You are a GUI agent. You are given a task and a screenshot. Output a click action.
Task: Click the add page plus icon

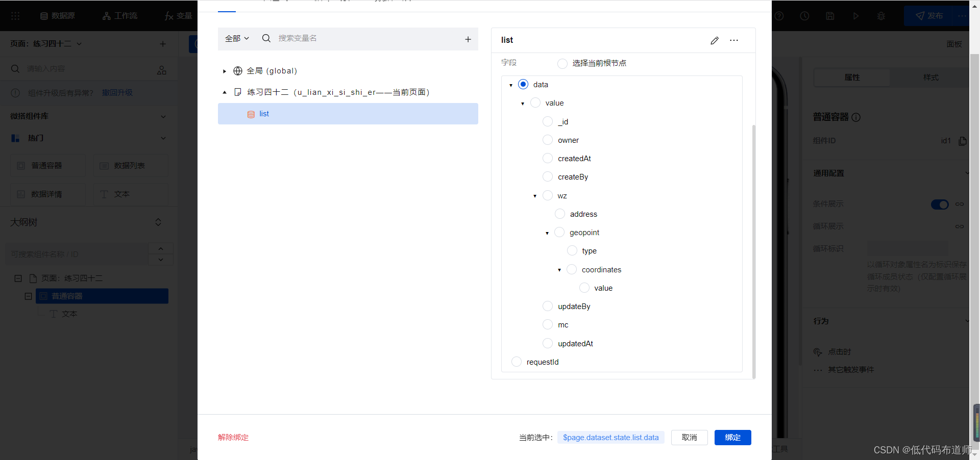coord(163,44)
